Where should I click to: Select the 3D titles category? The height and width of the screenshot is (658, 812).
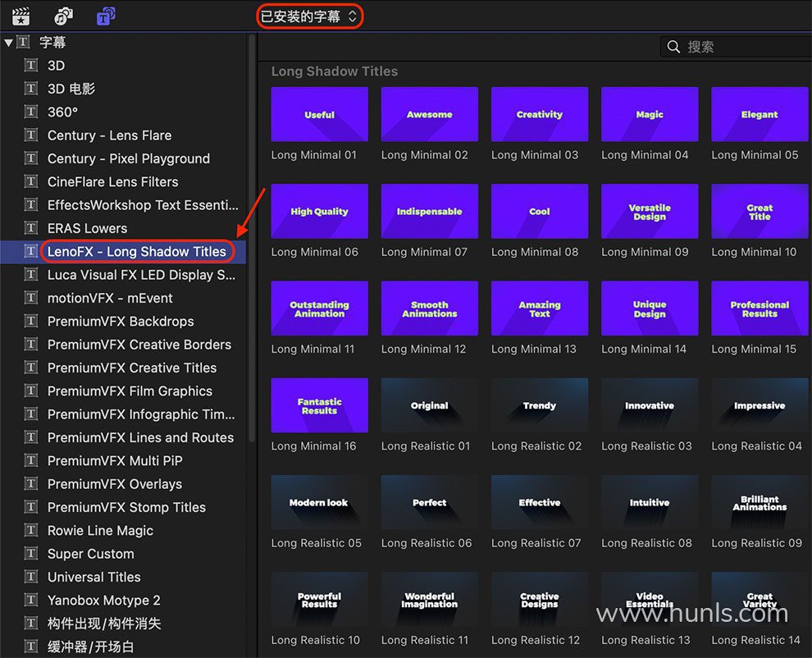click(x=123, y=66)
